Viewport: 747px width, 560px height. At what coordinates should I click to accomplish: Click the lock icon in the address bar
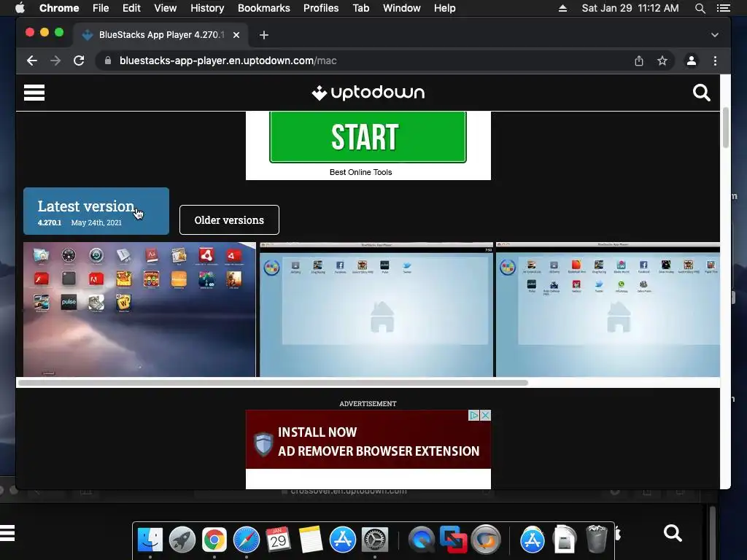point(108,61)
